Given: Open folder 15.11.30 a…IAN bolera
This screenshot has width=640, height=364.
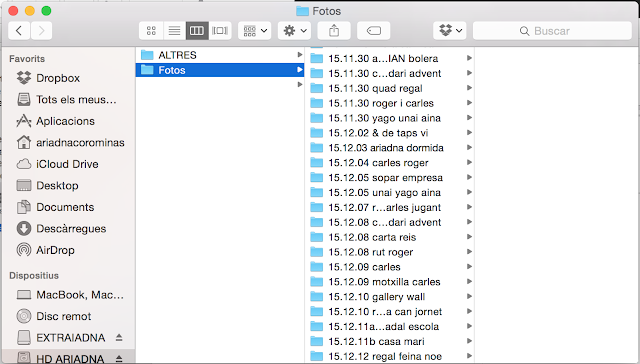Looking at the screenshot, I should coord(389,58).
